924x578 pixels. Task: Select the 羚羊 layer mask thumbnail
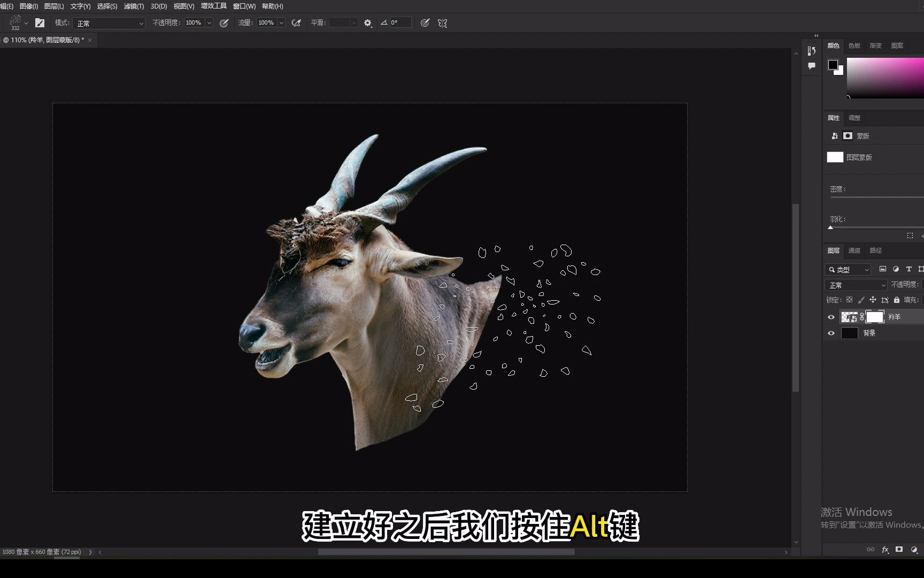pos(875,317)
